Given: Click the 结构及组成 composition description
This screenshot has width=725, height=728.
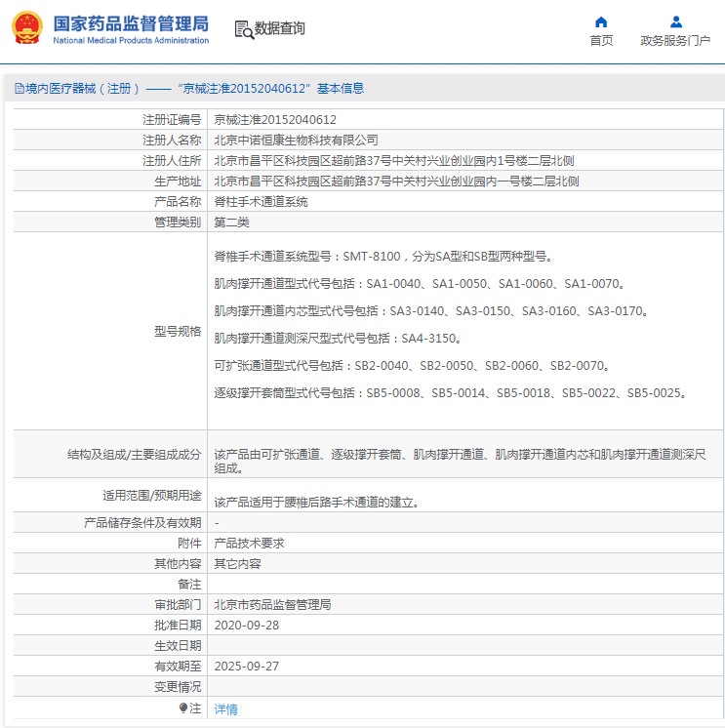Looking at the screenshot, I should (460, 461).
